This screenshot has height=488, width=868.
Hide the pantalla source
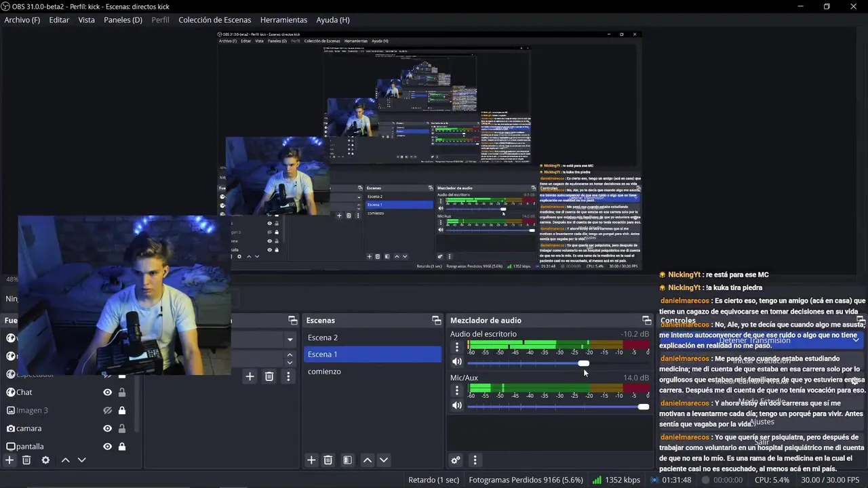pos(107,447)
